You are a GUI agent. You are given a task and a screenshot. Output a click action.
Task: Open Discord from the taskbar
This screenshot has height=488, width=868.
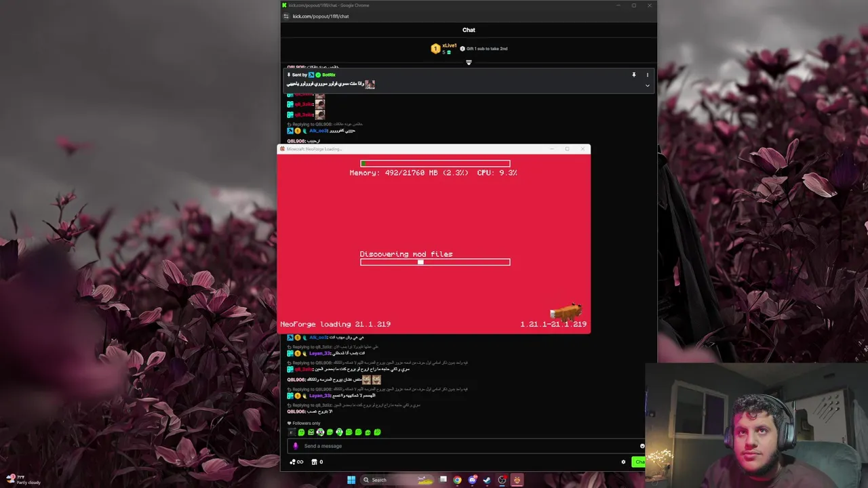pos(473,480)
